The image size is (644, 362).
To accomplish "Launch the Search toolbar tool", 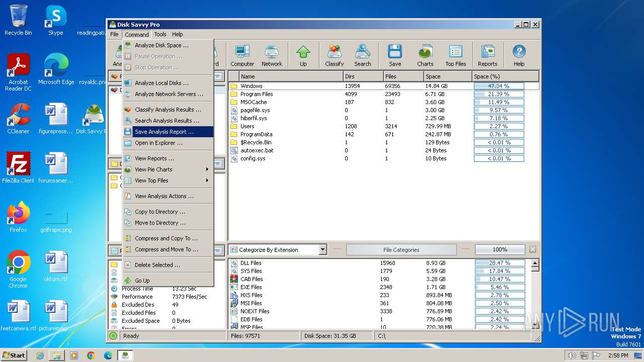I will (x=362, y=55).
